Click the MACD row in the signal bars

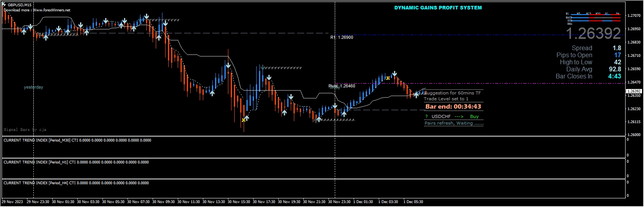pos(593,18)
